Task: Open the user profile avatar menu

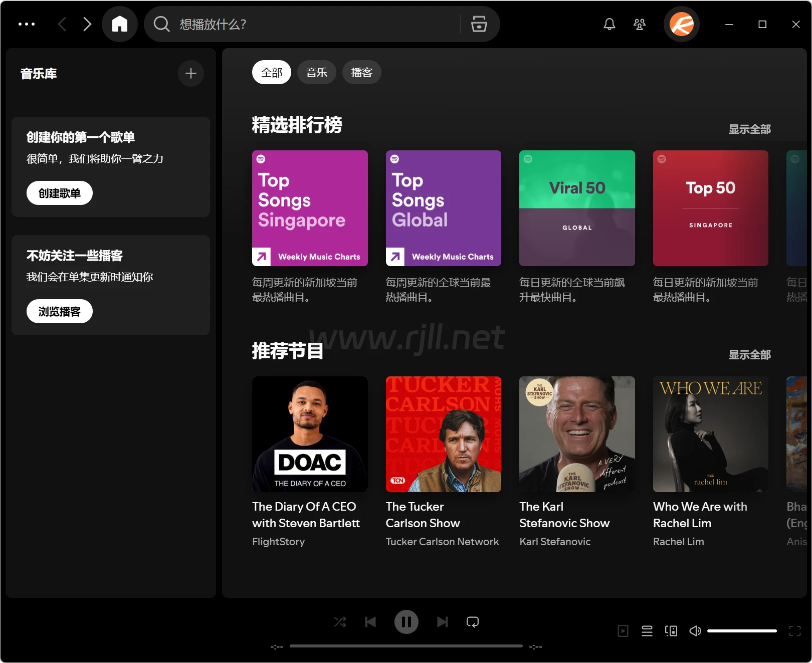Action: (682, 24)
